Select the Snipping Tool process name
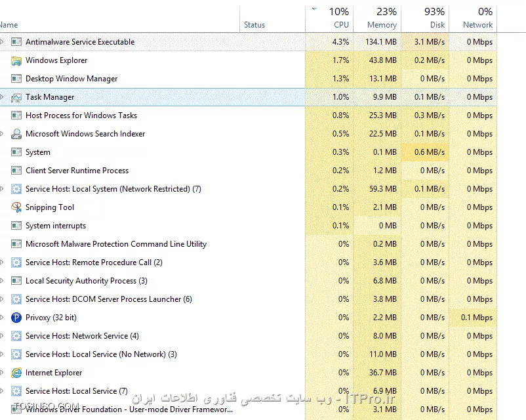Image resolution: width=526 pixels, height=420 pixels. tap(50, 207)
